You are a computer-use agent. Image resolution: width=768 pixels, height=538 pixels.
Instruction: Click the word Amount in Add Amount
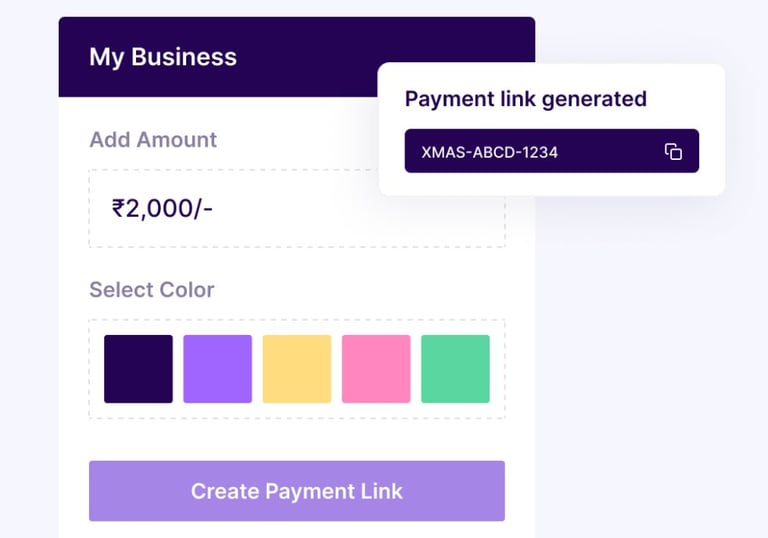[x=176, y=140]
